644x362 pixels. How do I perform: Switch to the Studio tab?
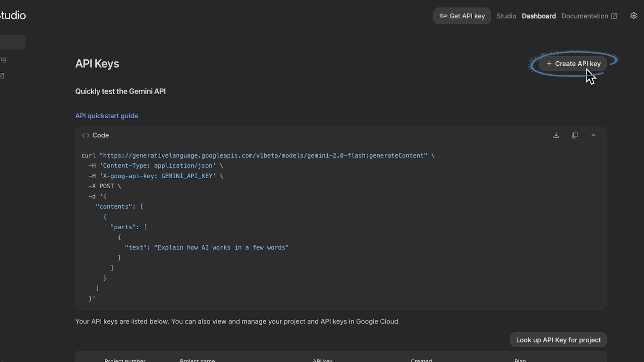click(506, 16)
